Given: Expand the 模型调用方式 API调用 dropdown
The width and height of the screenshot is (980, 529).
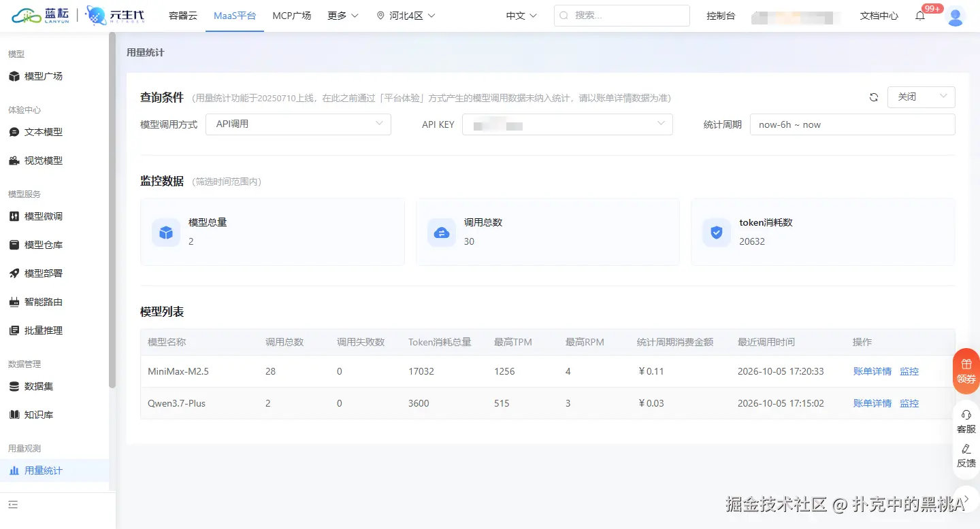Looking at the screenshot, I should (x=298, y=124).
